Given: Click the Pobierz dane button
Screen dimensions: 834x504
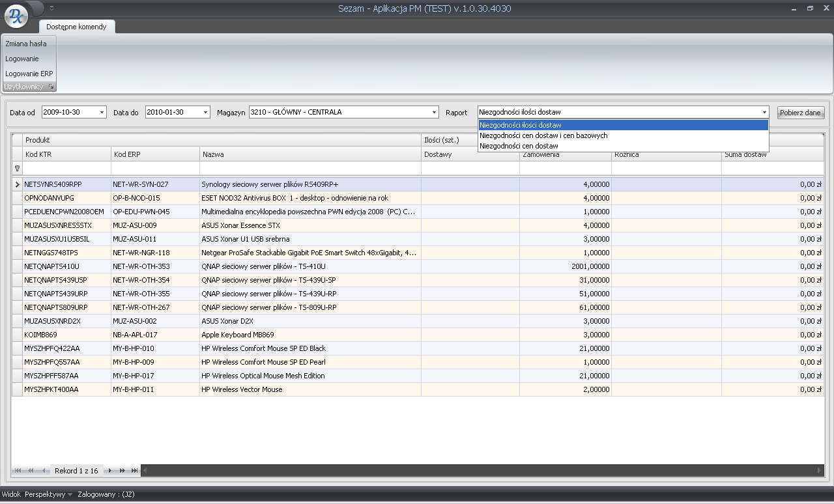Looking at the screenshot, I should 800,113.
